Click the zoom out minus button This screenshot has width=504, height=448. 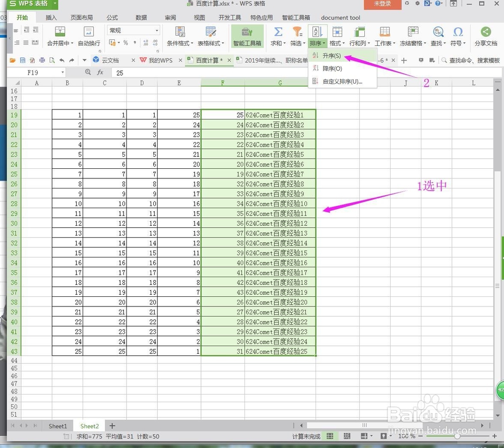pyautogui.click(x=420, y=436)
